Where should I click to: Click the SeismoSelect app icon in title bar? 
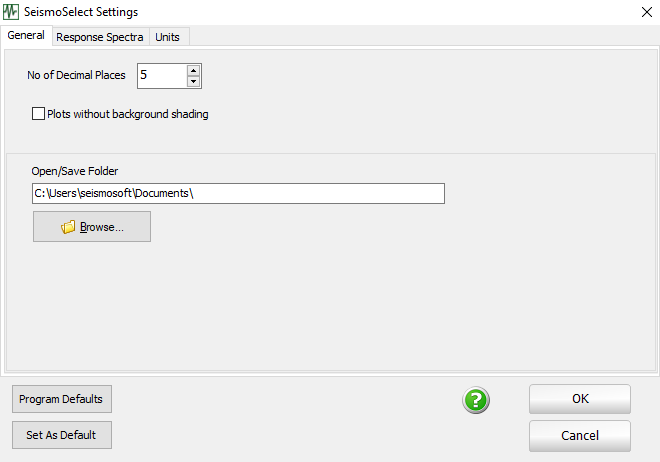tap(11, 12)
